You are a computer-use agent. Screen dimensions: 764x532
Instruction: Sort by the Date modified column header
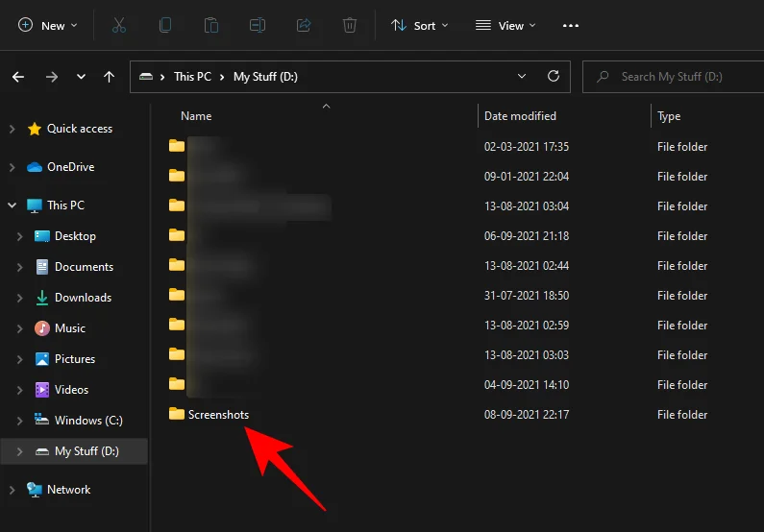click(520, 116)
